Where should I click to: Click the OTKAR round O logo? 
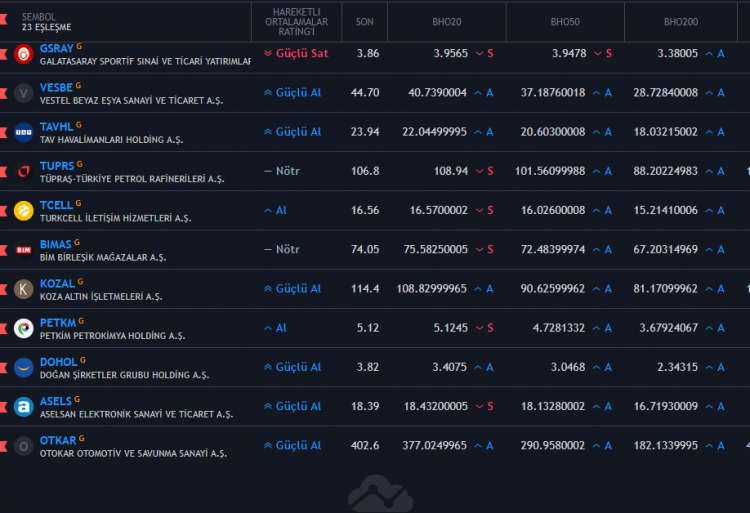tap(23, 446)
